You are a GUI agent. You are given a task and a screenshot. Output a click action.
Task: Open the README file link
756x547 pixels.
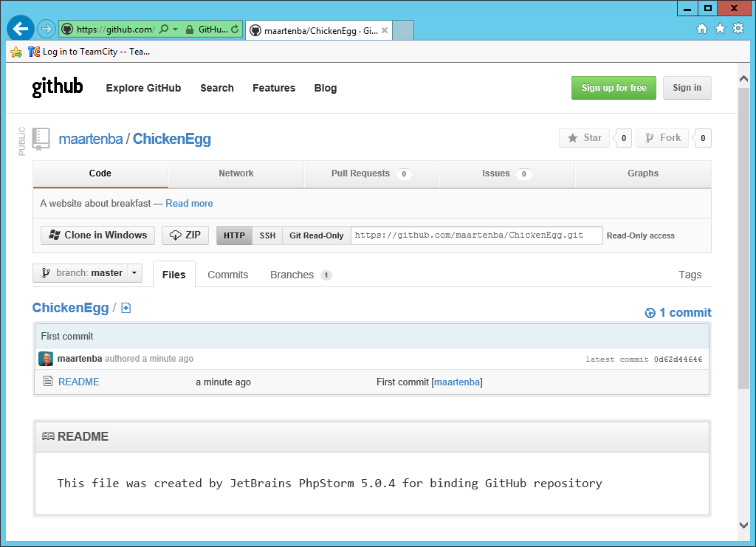(78, 382)
